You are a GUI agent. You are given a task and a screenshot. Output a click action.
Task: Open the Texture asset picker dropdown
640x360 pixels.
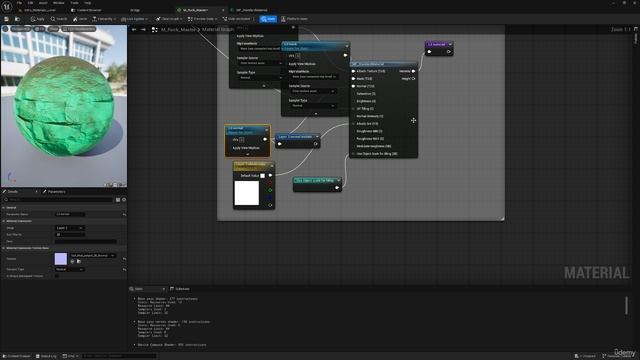pyautogui.click(x=93, y=256)
